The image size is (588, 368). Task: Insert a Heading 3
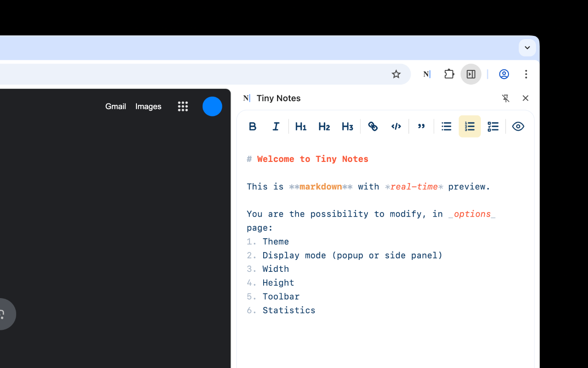pos(347,126)
